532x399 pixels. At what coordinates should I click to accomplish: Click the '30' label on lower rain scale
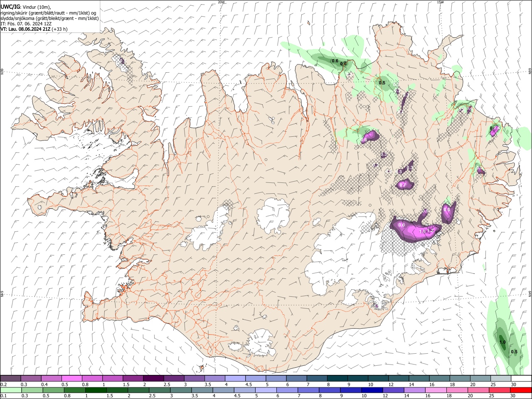tap(513, 396)
